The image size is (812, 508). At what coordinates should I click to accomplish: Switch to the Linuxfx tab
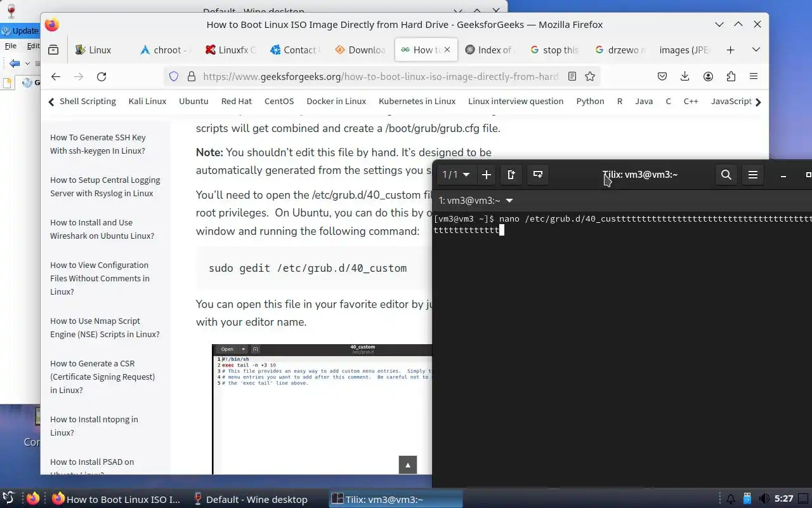230,50
